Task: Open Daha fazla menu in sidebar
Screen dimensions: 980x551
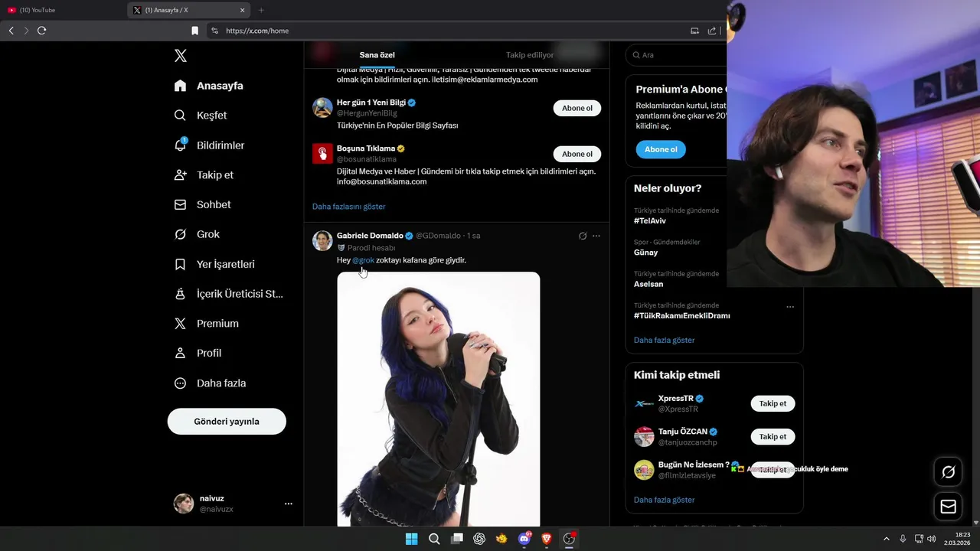Action: click(210, 383)
